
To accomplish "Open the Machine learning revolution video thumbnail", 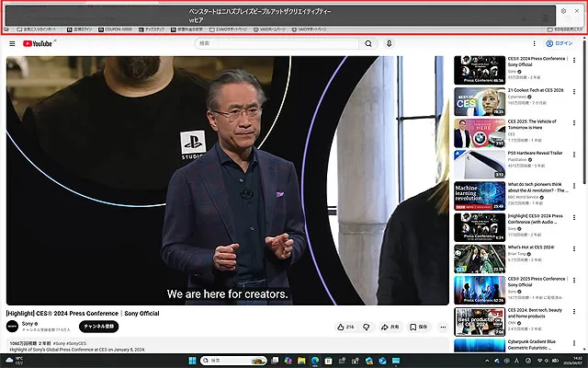I will click(480, 195).
